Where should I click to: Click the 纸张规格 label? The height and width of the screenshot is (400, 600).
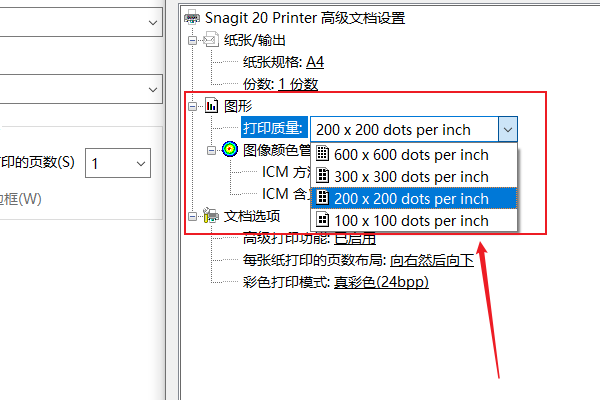[273, 62]
